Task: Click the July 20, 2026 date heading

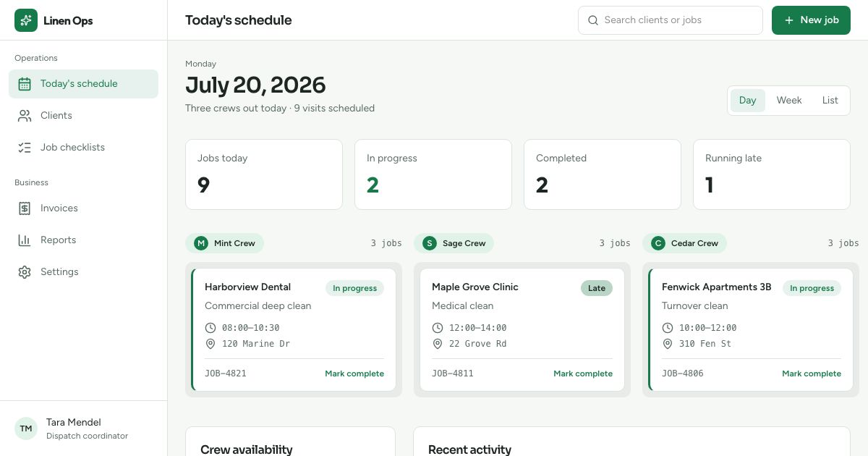Action: (255, 85)
